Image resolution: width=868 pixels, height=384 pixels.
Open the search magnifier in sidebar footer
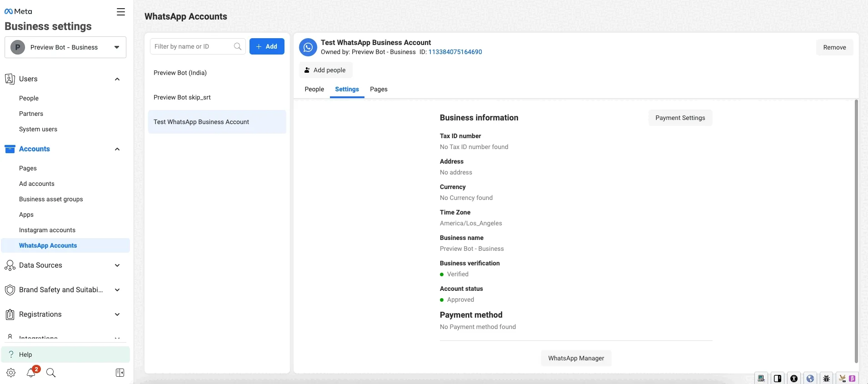pos(51,373)
